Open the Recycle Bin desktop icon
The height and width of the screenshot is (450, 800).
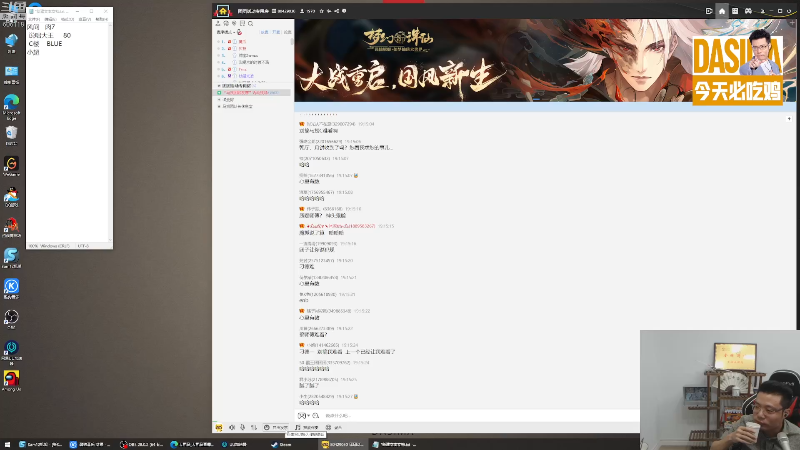coord(11,136)
